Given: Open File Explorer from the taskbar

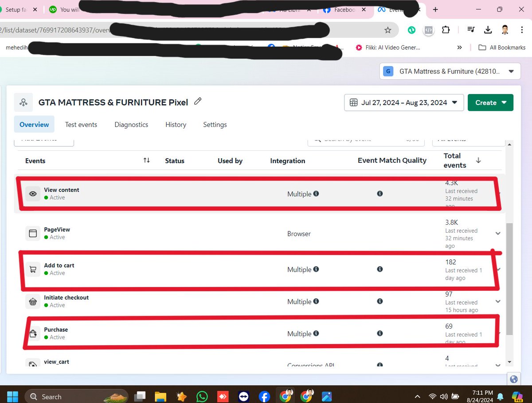Looking at the screenshot, I should pyautogui.click(x=160, y=396).
